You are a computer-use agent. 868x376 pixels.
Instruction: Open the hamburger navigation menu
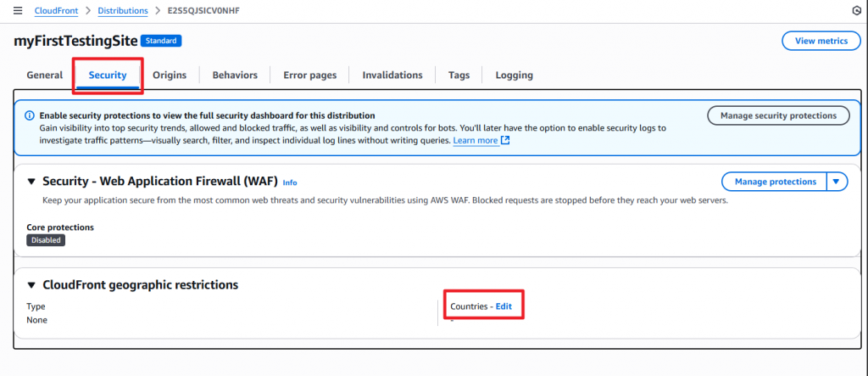pyautogui.click(x=18, y=10)
